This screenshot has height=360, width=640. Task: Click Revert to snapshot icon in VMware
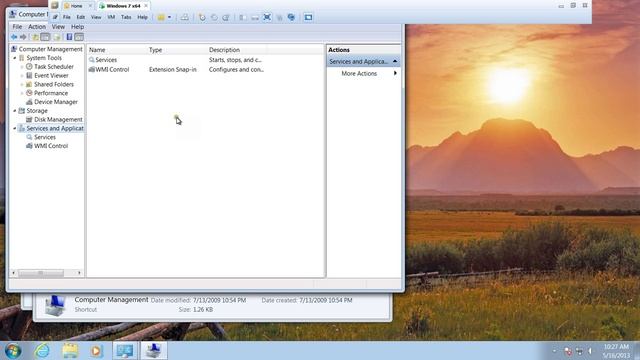pos(214,17)
